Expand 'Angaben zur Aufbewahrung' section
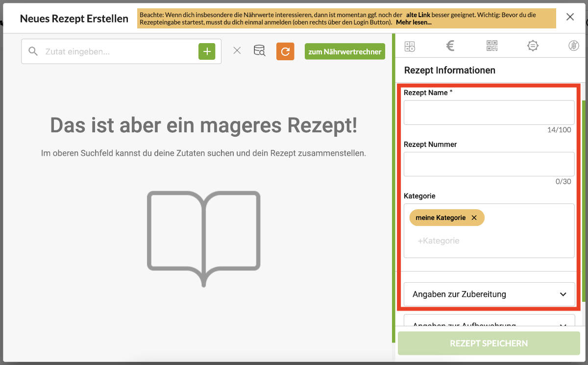The width and height of the screenshot is (588, 365). click(x=489, y=323)
